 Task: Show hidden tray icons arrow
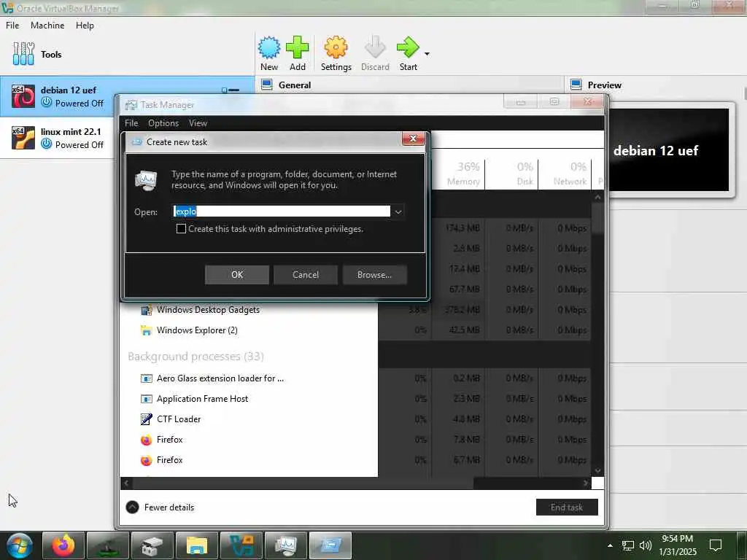tap(610, 545)
